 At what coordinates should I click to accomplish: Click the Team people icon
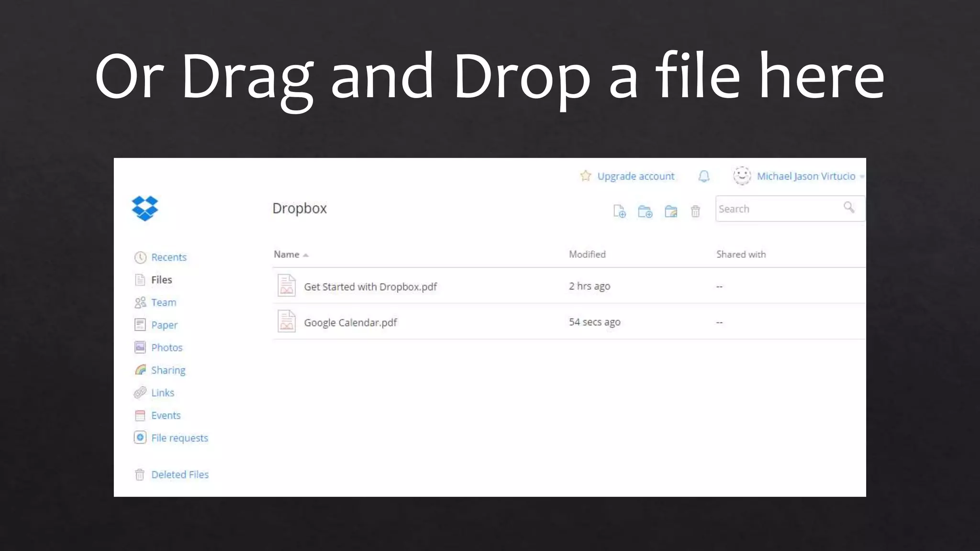(x=140, y=302)
